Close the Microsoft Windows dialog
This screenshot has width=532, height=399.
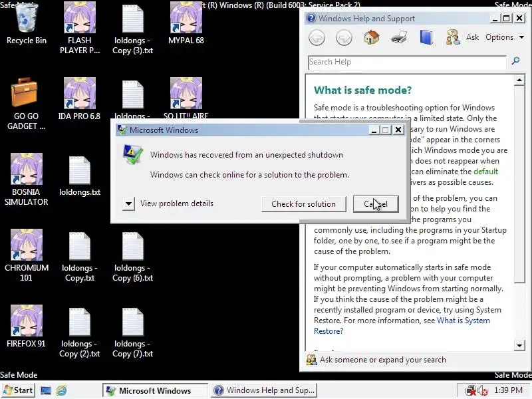[398, 130]
